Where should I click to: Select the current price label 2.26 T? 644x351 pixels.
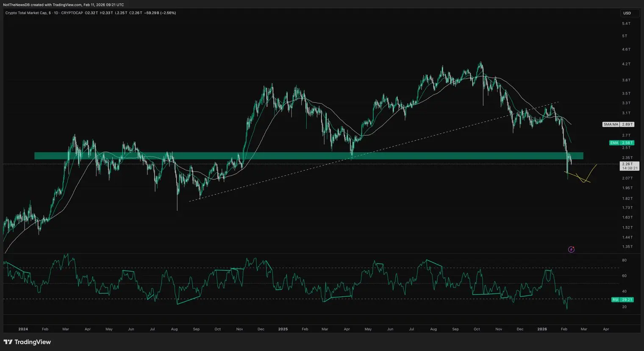coord(627,164)
